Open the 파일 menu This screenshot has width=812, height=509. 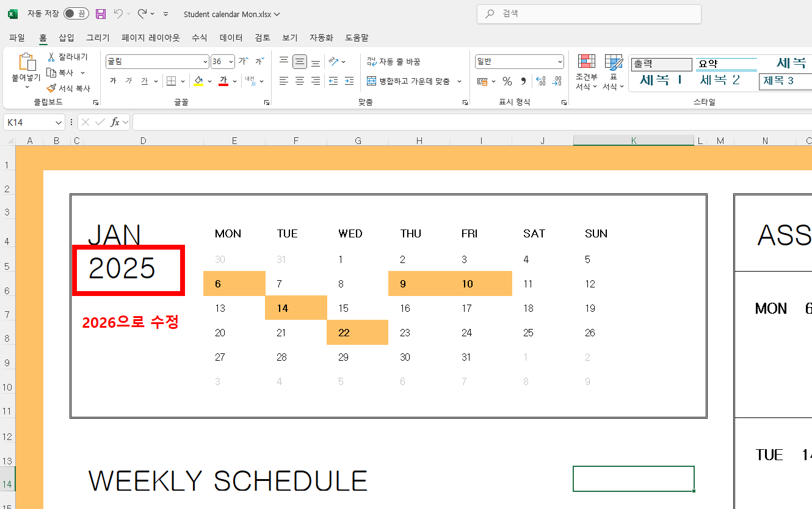coord(16,37)
